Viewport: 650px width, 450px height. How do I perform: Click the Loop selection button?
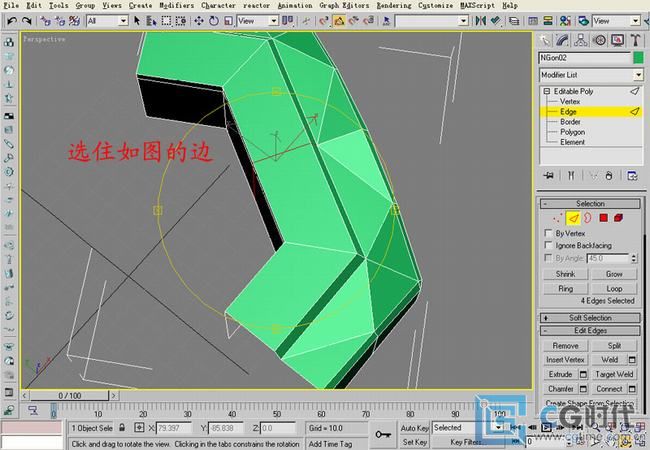pyautogui.click(x=614, y=288)
